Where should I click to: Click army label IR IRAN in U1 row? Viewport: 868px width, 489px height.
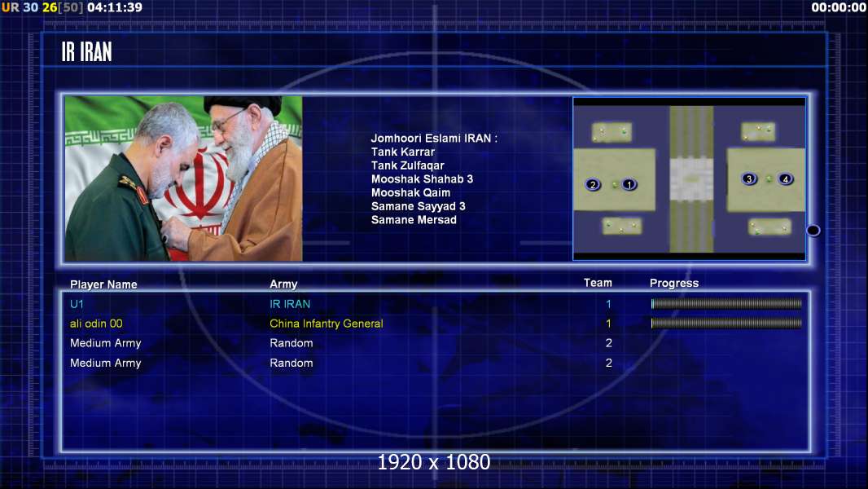(290, 304)
